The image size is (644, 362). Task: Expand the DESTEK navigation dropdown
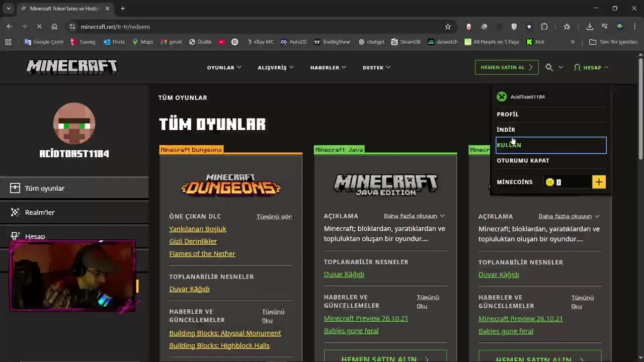[376, 67]
